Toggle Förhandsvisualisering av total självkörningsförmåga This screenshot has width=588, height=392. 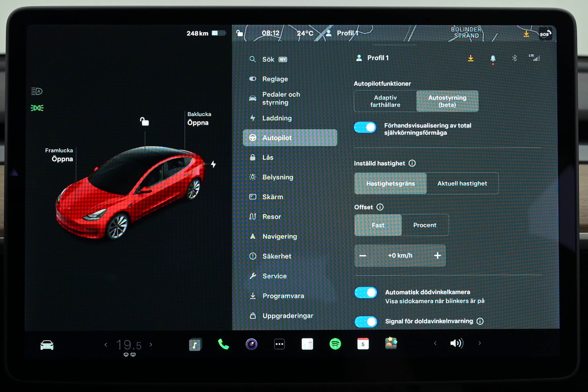click(365, 127)
